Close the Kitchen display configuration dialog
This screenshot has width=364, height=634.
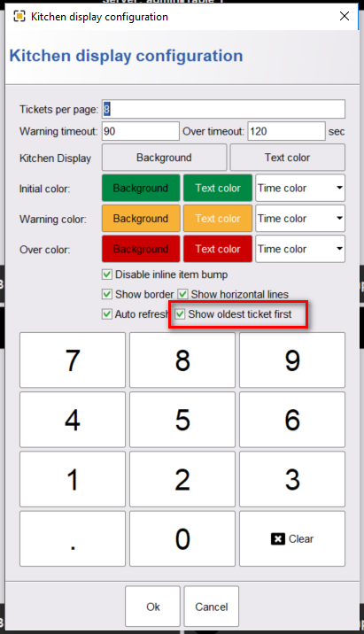[x=345, y=16]
